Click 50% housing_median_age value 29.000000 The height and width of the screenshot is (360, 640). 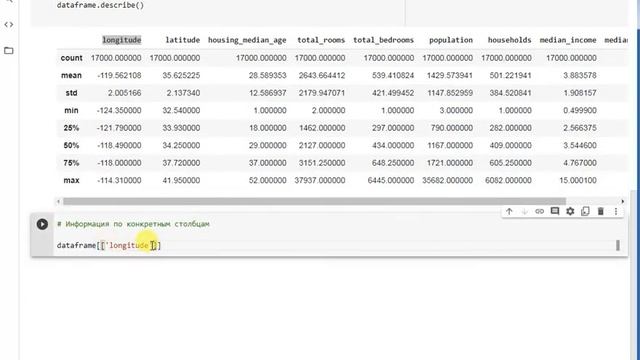[268, 146]
